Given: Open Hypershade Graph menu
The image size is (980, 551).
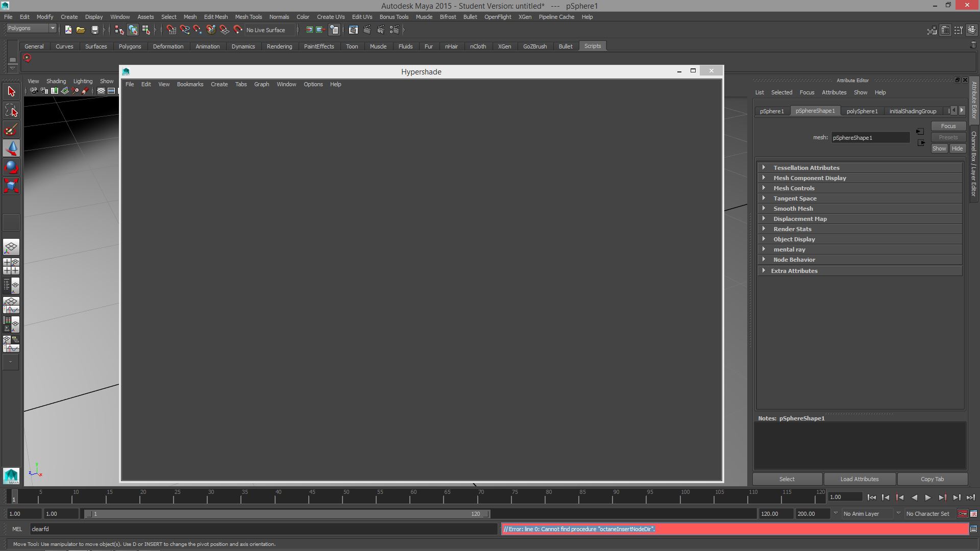Looking at the screenshot, I should tap(262, 84).
